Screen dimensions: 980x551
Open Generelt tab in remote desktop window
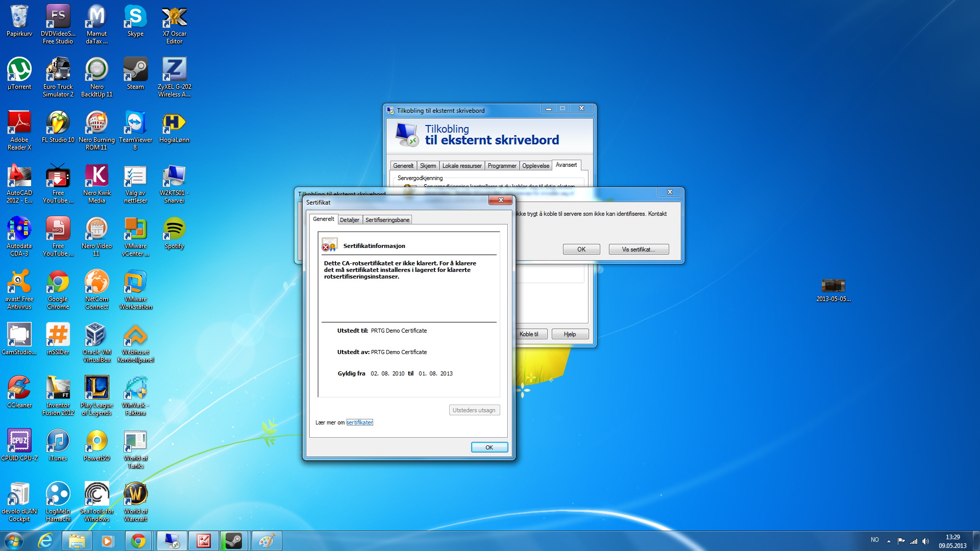click(403, 166)
